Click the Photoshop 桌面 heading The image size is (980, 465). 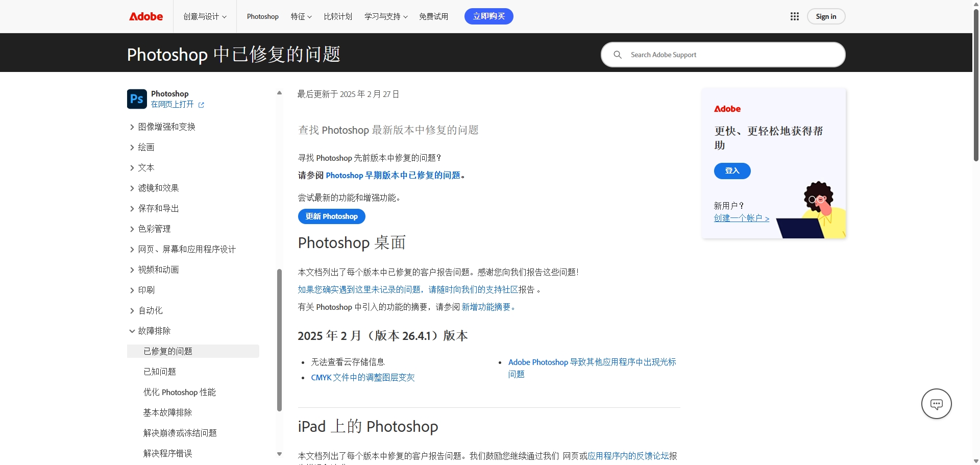click(352, 242)
